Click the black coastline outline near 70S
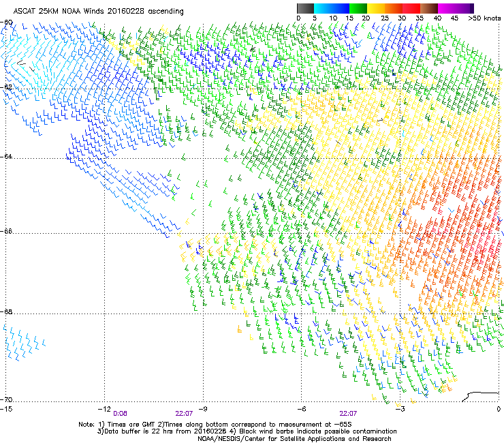 point(480,397)
